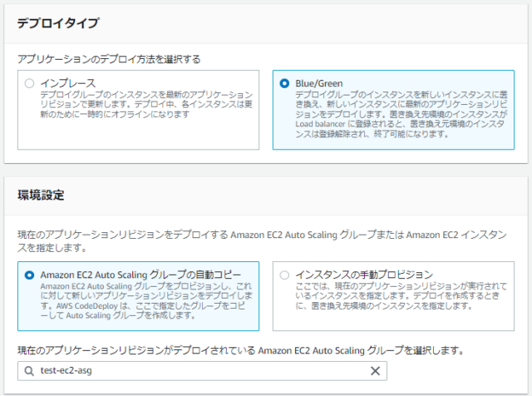Click the Blue/Green description mentioning Load balancer
The height and width of the screenshot is (396, 532).
pyautogui.click(x=401, y=114)
